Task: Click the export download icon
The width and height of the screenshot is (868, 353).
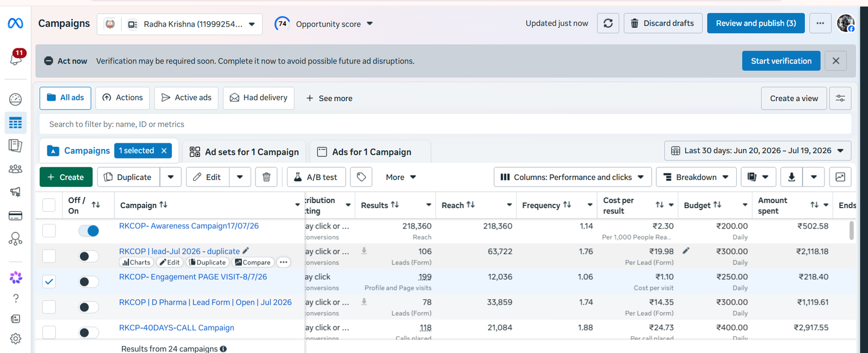Action: coord(792,177)
